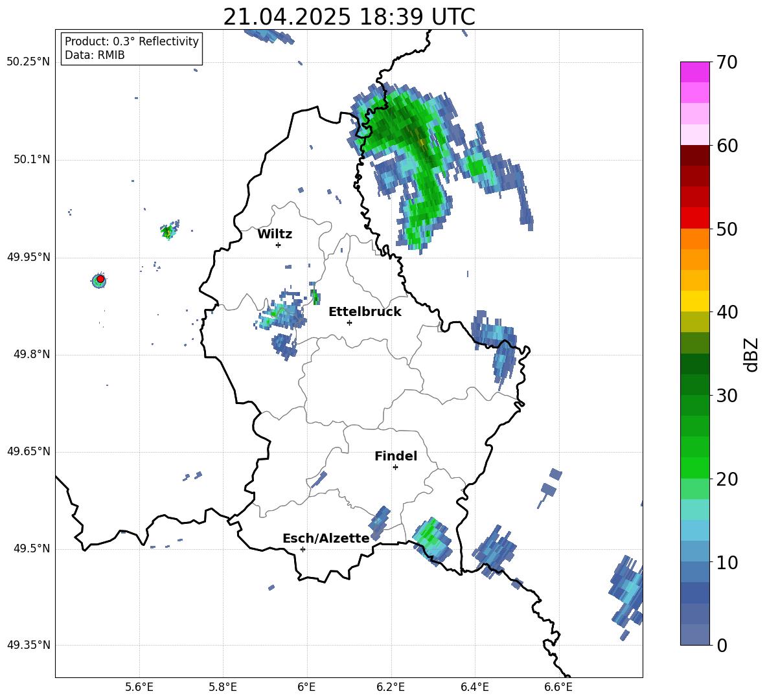Click the colorbar tick label 0
Image resolution: width=767 pixels, height=700 pixels.
722,645
